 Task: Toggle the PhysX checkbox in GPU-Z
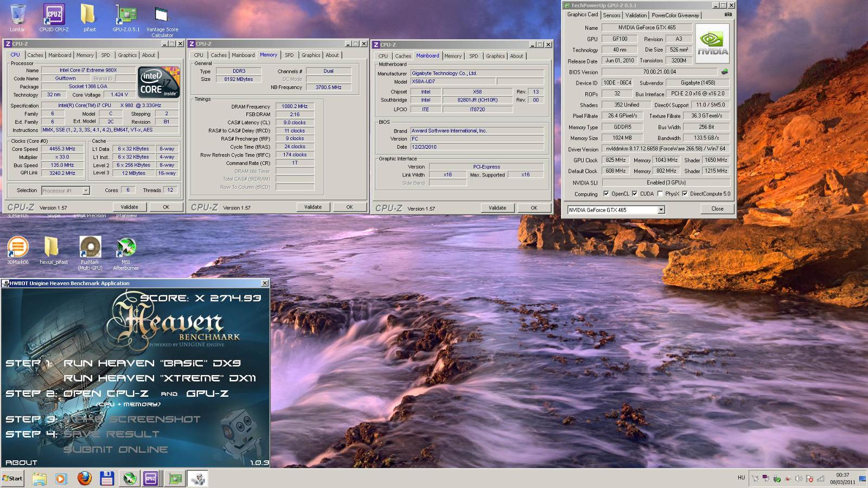[x=660, y=194]
